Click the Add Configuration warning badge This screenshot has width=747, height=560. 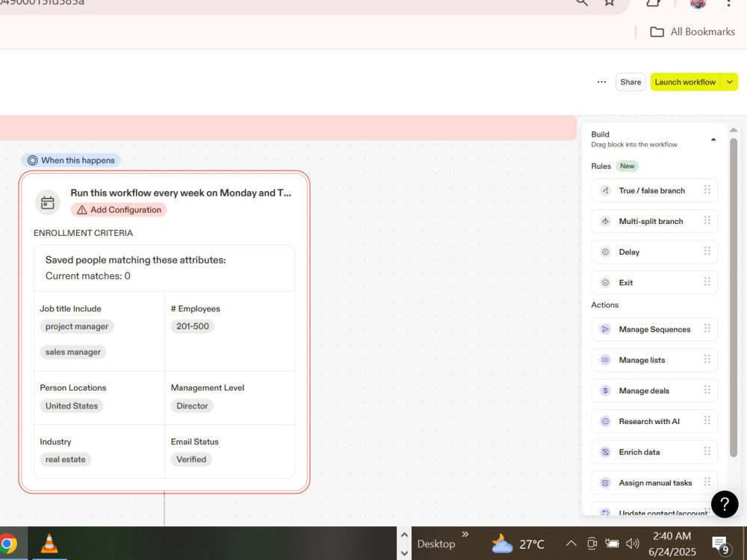(119, 210)
